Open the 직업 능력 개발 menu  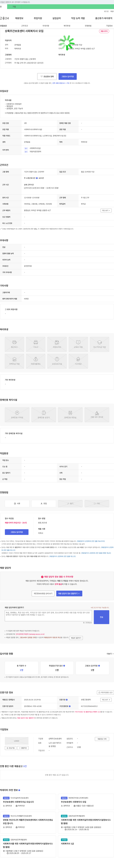click(78, 18)
